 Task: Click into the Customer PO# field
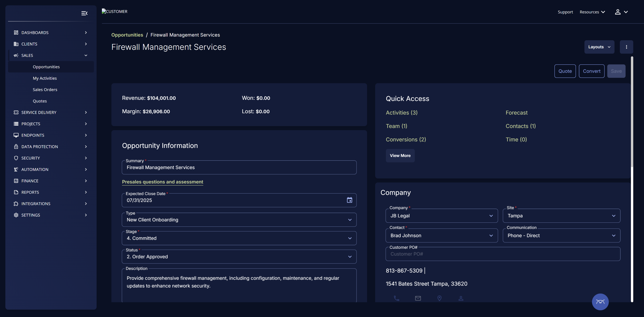click(x=503, y=254)
